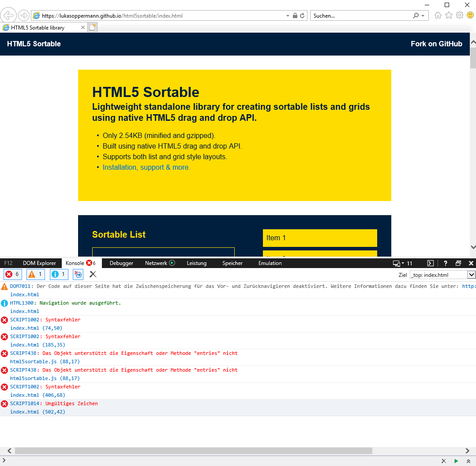Select Item 1 in the sortable list
Image resolution: width=476 pixels, height=466 pixels.
coord(320,238)
